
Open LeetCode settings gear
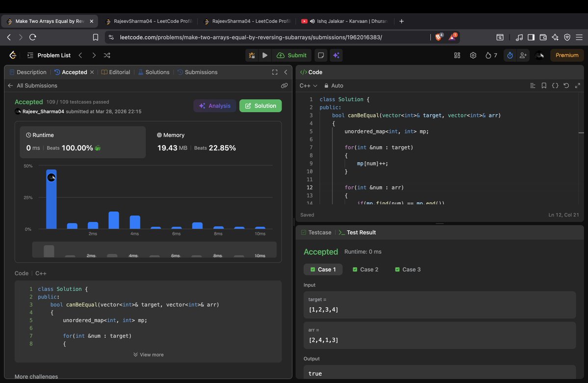coord(473,55)
